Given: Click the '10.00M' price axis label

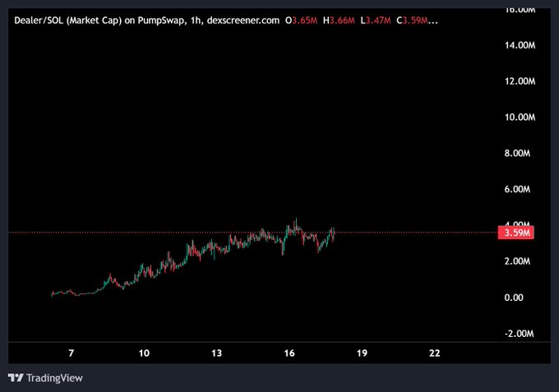Looking at the screenshot, I should coord(520,118).
